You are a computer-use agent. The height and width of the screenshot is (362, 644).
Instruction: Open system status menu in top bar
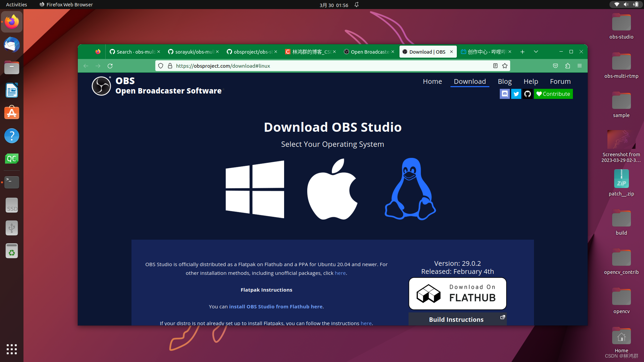626,5
